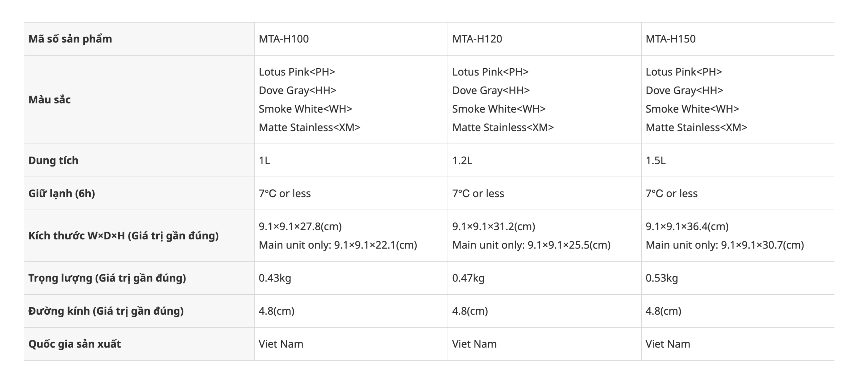The image size is (868, 374).
Task: Select 'Lotus Pink<PH>' under MTA-H100
Action: pyautogui.click(x=297, y=72)
